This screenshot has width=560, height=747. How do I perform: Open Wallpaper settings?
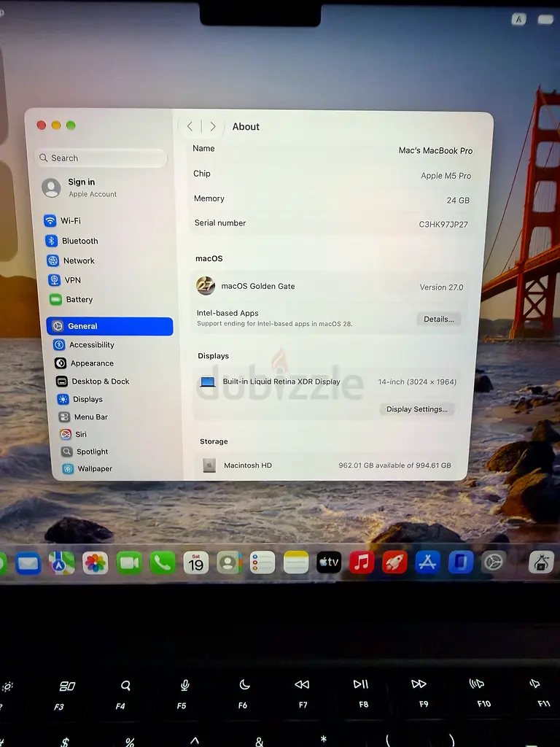tap(87, 469)
